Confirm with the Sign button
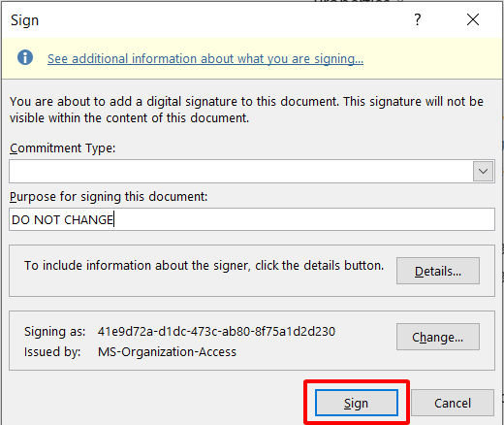 pos(357,403)
